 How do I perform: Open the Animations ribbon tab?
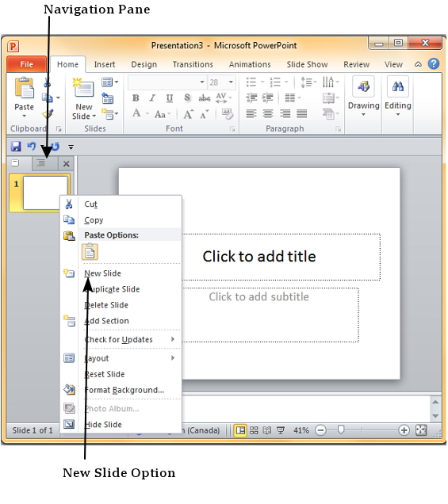click(x=250, y=64)
